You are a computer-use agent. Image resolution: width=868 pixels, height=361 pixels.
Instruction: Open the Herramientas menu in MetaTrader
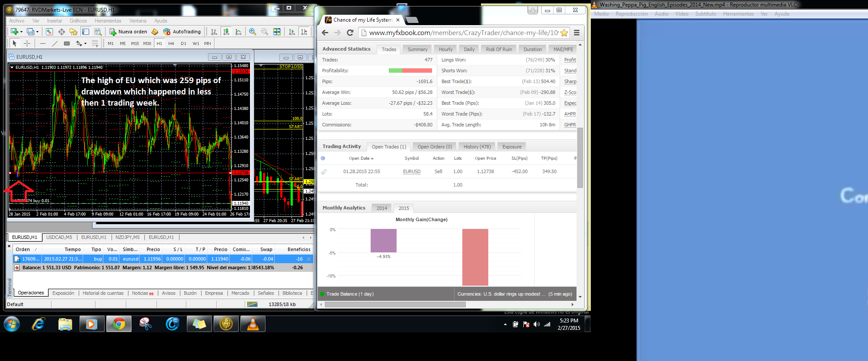[108, 21]
